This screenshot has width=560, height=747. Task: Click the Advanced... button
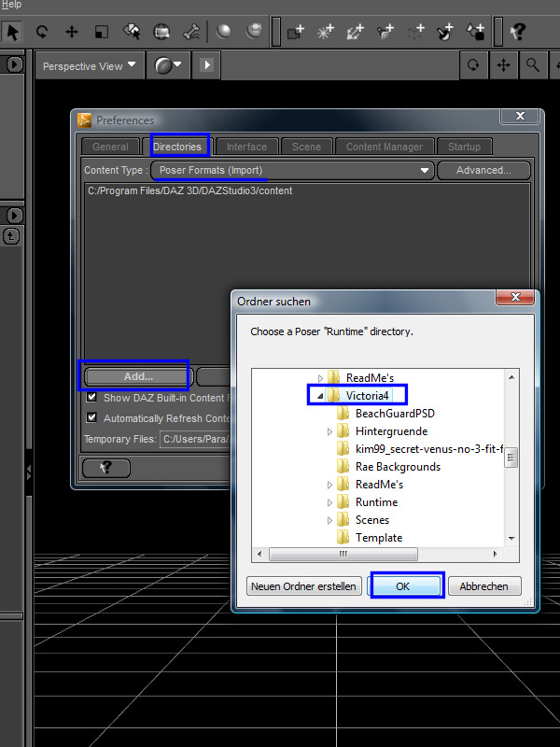[x=483, y=170]
